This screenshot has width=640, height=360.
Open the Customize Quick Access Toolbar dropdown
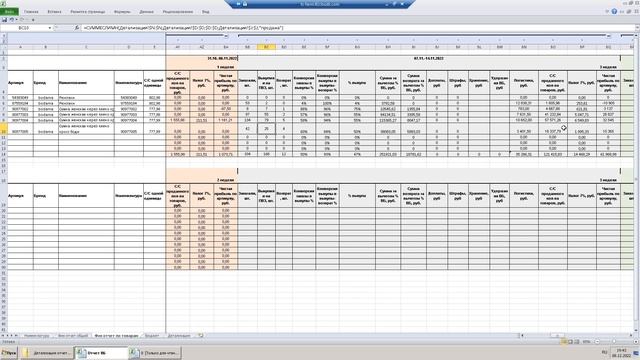33,20
